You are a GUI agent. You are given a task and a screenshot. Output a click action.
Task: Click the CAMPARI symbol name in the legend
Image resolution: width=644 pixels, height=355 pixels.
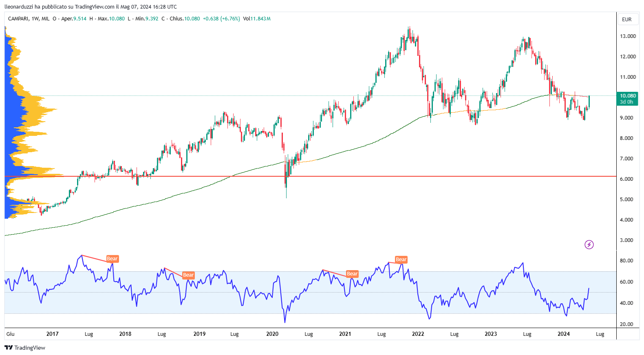(18, 19)
